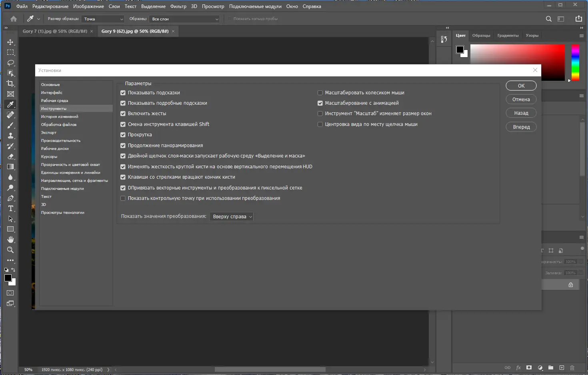Expand the 'Образец' Все слои dropdown
The width and height of the screenshot is (588, 375).
184,19
